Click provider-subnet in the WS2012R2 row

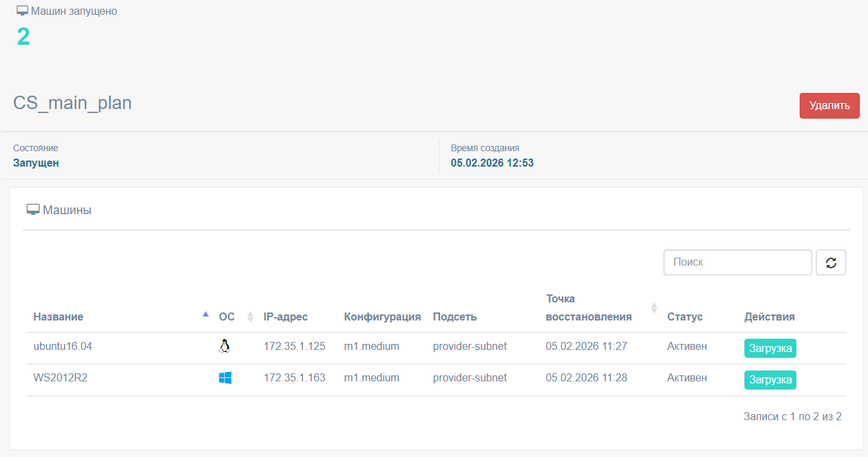pos(470,377)
